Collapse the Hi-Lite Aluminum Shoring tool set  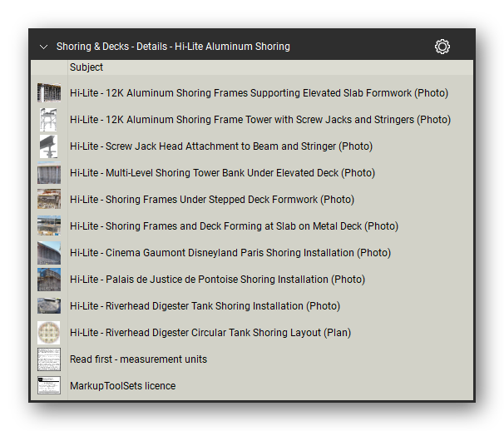point(43,47)
